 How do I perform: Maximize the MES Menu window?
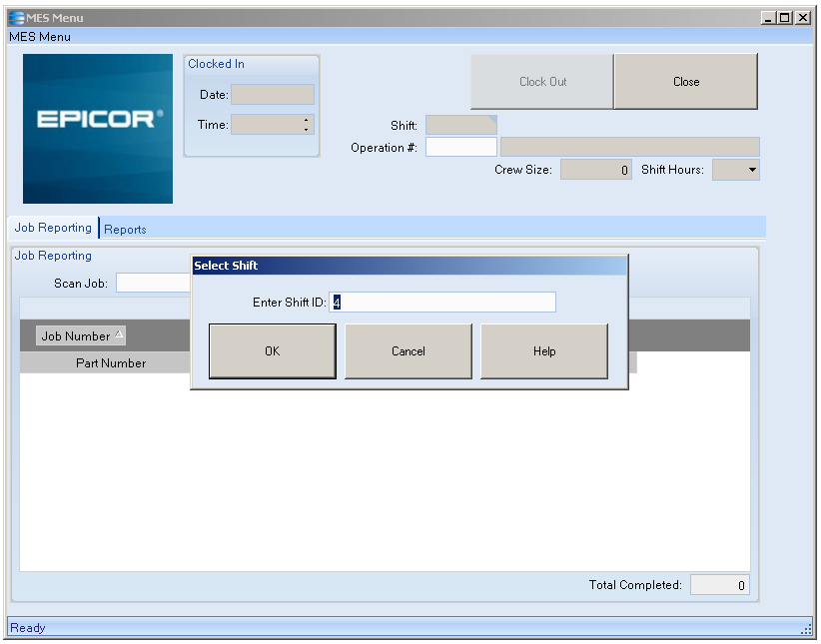click(784, 18)
